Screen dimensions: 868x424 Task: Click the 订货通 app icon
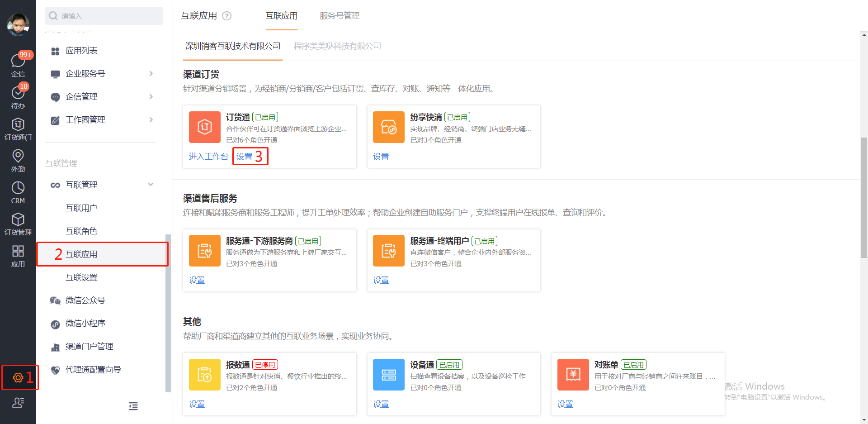tap(205, 127)
